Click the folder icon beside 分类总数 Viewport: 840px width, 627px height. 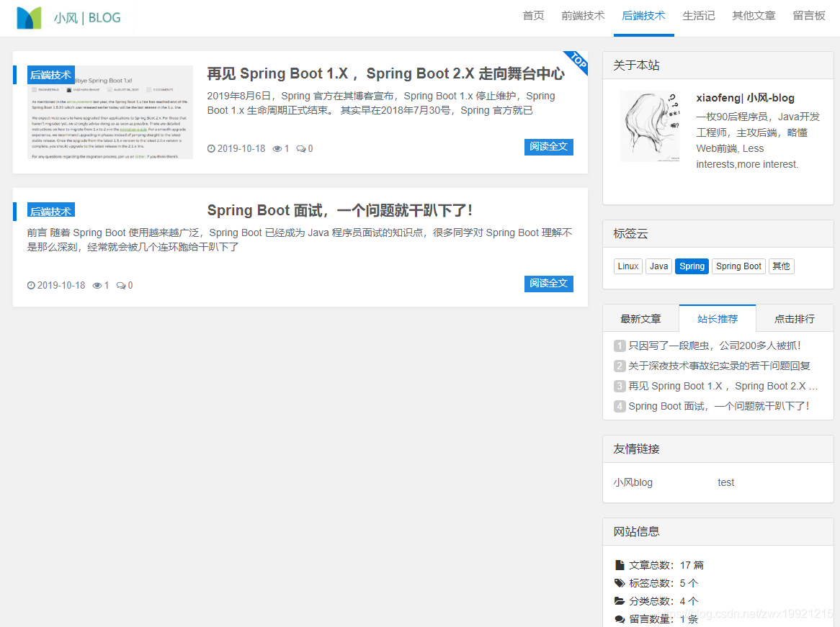(x=618, y=601)
